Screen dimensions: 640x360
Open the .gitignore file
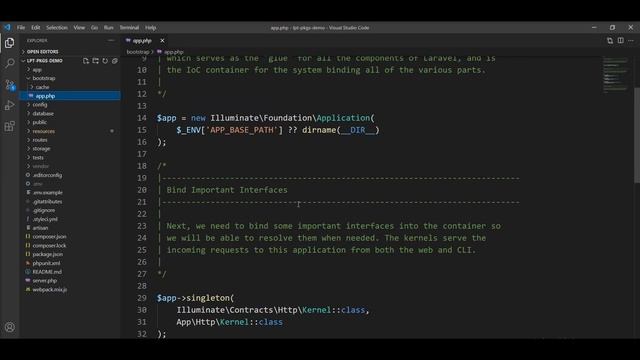pyautogui.click(x=70, y=210)
